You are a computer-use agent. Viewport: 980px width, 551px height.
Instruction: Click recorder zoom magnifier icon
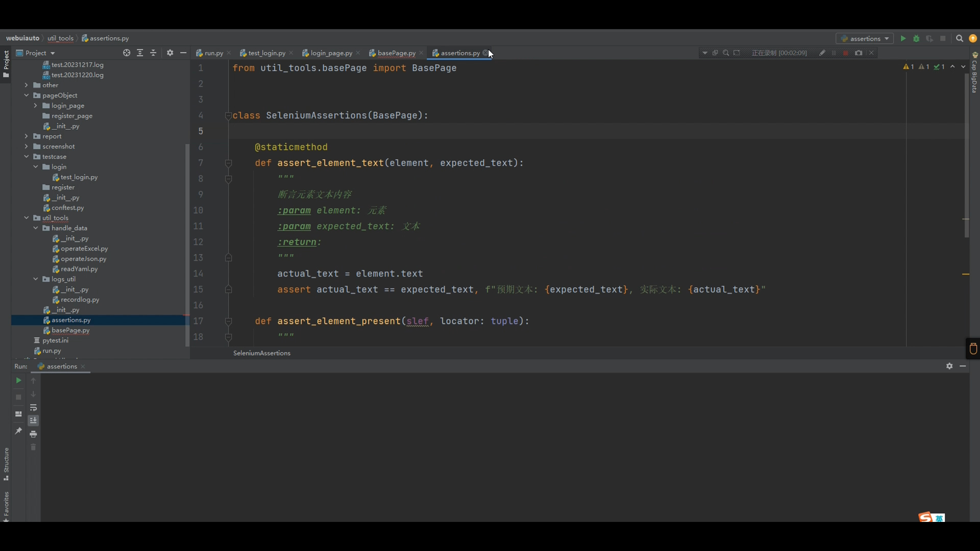(x=726, y=53)
